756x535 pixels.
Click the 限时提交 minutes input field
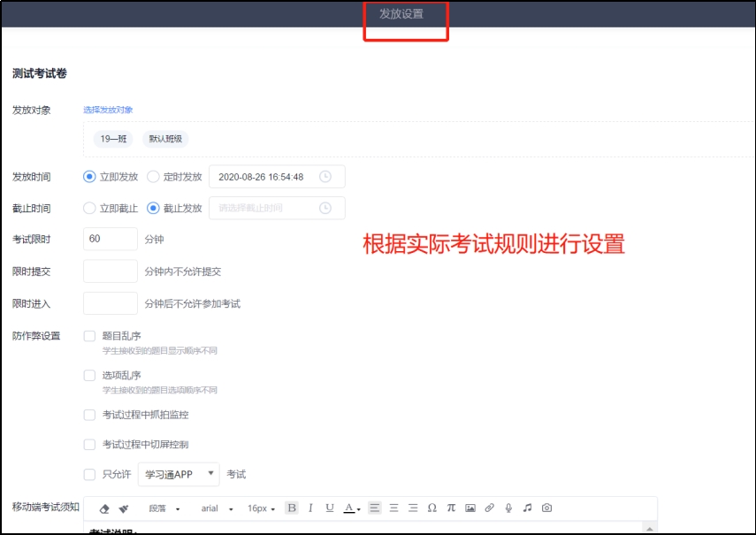click(111, 271)
